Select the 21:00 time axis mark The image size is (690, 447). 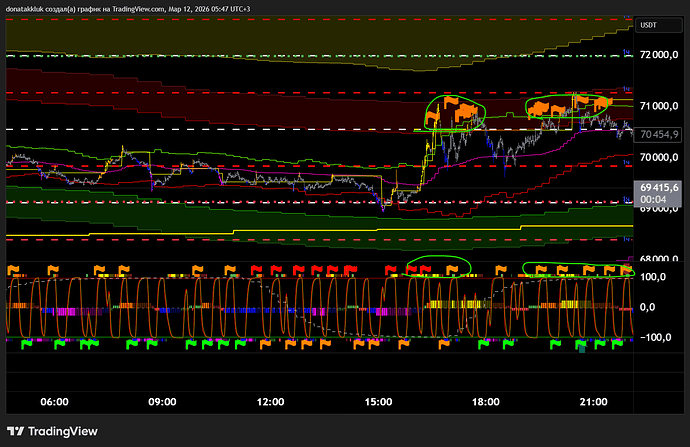(594, 401)
